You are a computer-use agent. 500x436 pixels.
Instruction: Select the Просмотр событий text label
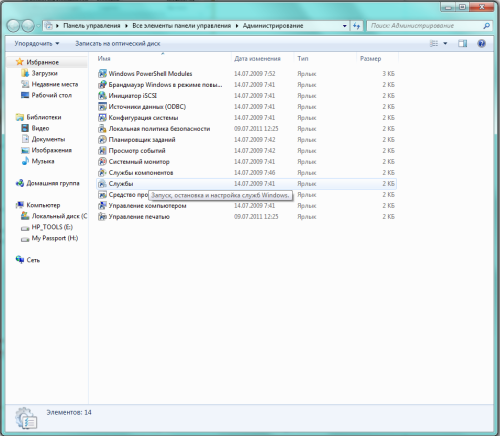pyautogui.click(x=137, y=151)
